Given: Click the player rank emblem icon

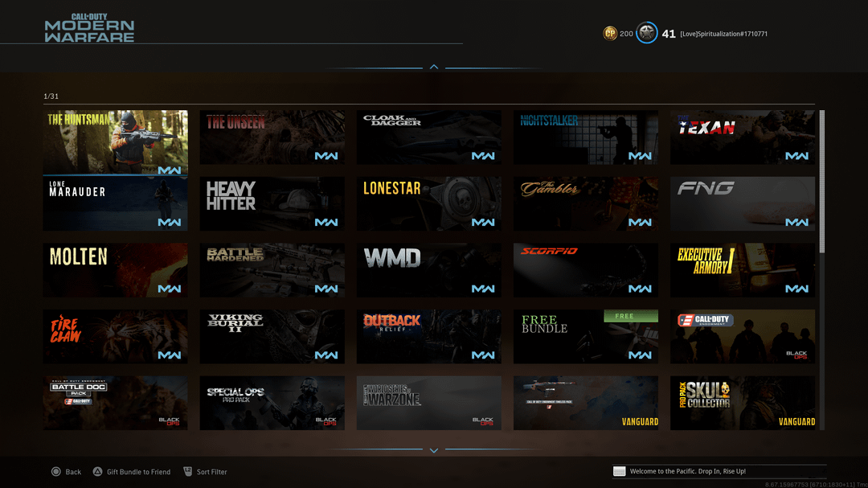Looking at the screenshot, I should coord(647,34).
